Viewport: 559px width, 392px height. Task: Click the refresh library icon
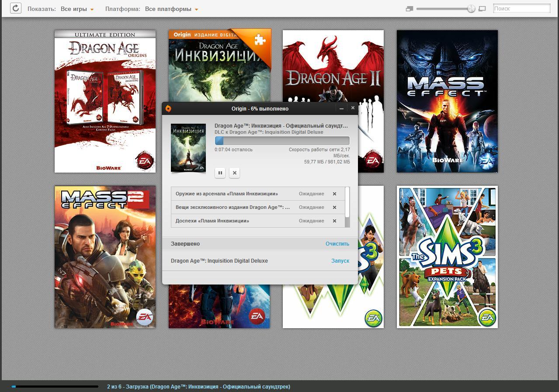click(16, 8)
